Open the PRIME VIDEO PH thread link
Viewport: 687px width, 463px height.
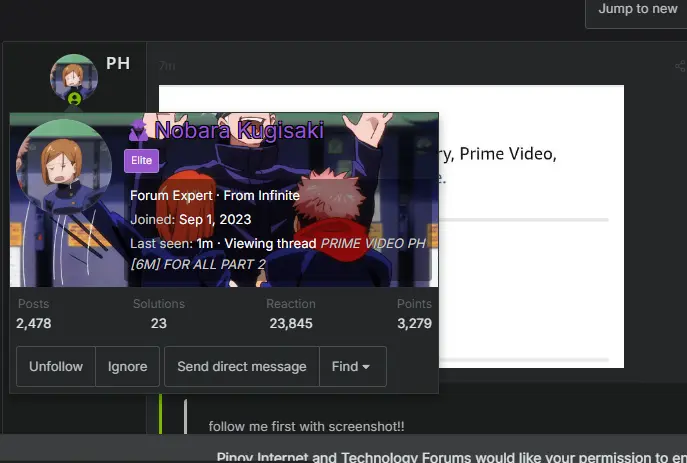click(x=278, y=254)
